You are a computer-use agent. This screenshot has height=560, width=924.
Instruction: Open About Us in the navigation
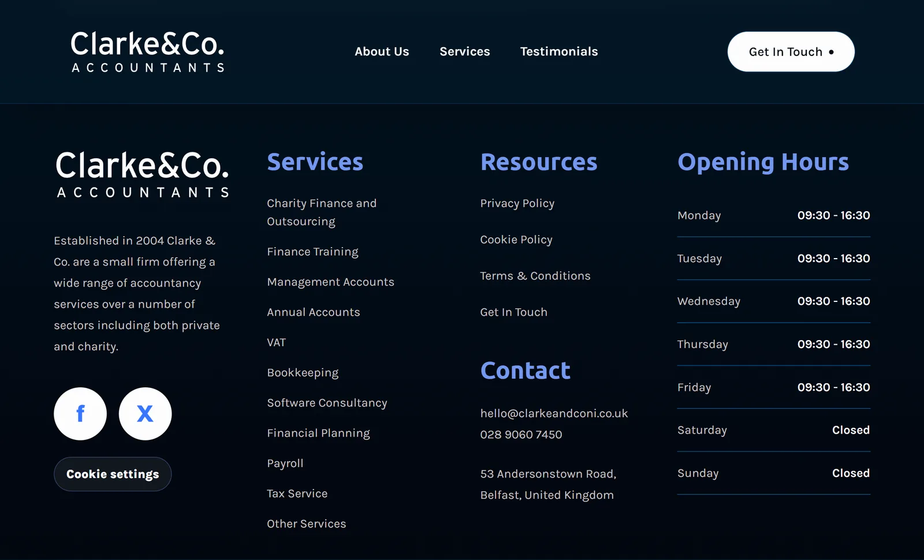[382, 51]
